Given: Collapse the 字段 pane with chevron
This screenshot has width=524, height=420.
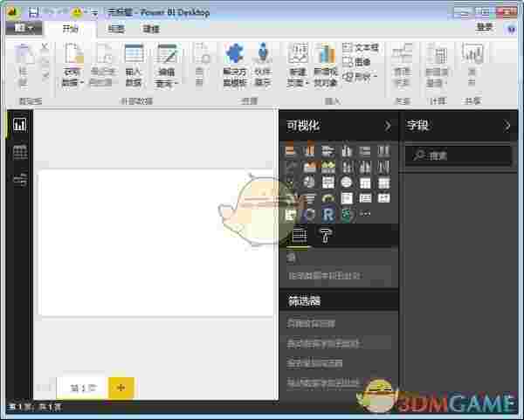Looking at the screenshot, I should (507, 126).
